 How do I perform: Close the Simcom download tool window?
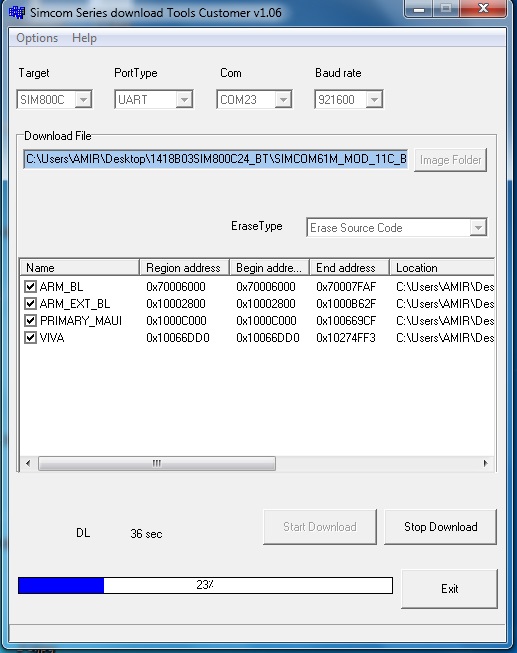point(483,9)
